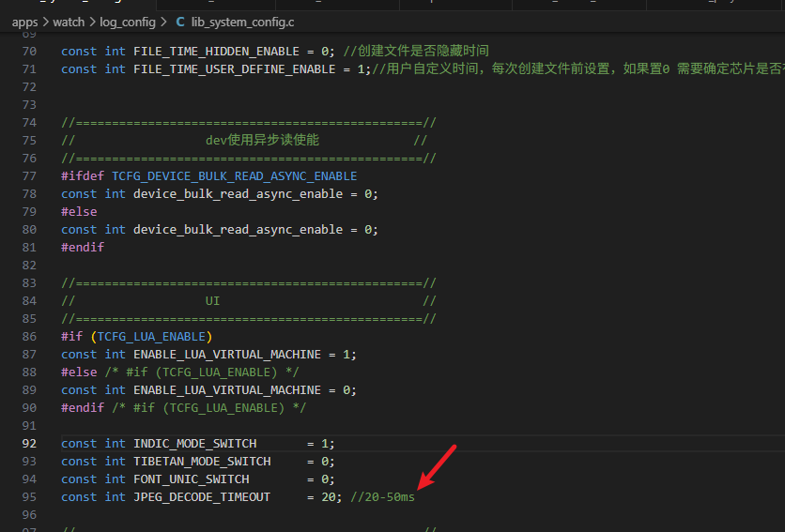
Task: Open the 'log_config' breadcrumb folder
Action: 128,23
